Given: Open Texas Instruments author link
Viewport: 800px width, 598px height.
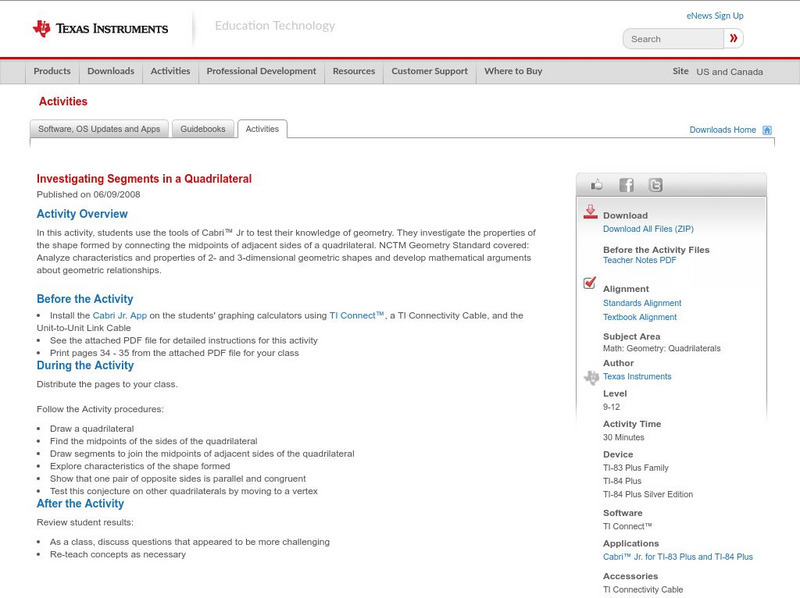Looking at the screenshot, I should tap(637, 377).
